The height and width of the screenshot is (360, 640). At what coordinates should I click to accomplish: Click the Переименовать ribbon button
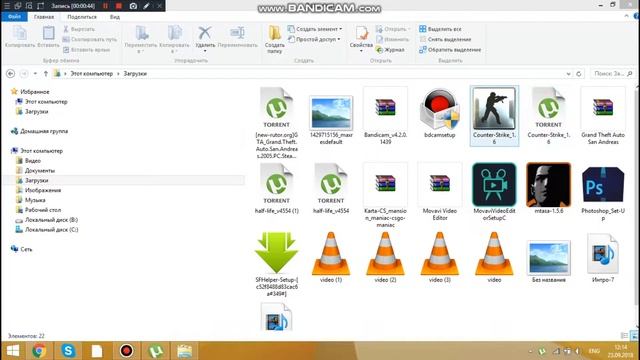point(238,37)
